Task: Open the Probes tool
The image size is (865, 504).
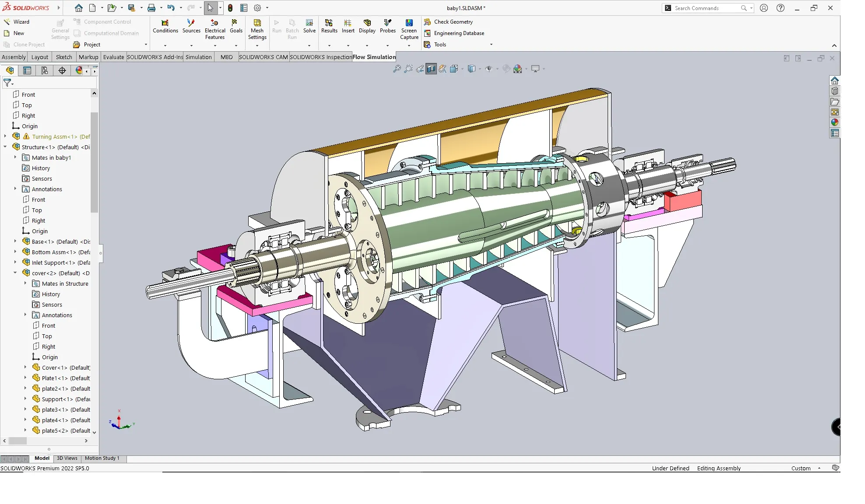Action: (x=387, y=23)
